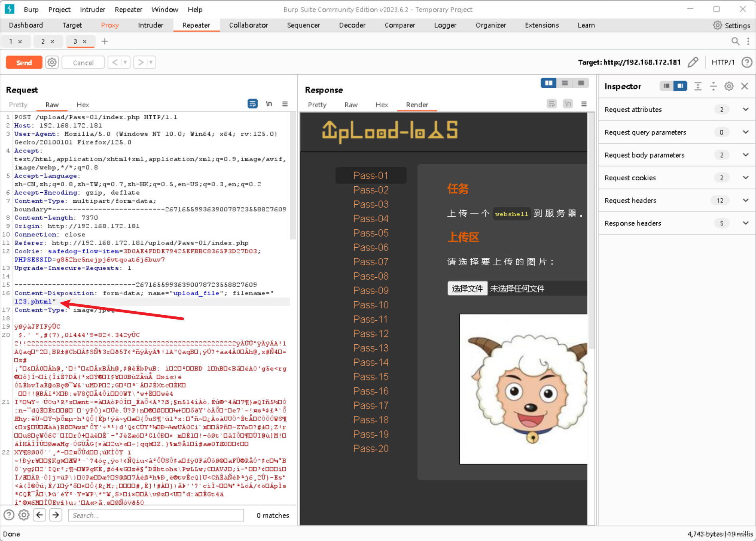Add a new Repeater tab
This screenshot has width=756, height=541.
104,41
